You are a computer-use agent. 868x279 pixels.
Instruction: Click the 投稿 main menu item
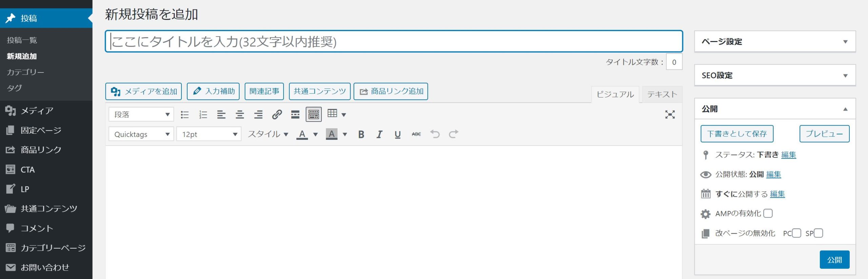point(46,18)
